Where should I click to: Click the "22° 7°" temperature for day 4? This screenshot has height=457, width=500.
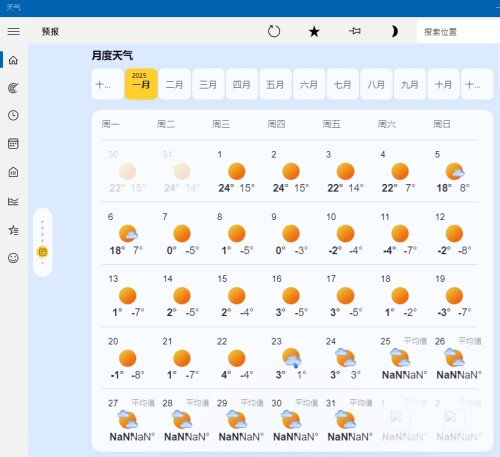click(x=398, y=188)
